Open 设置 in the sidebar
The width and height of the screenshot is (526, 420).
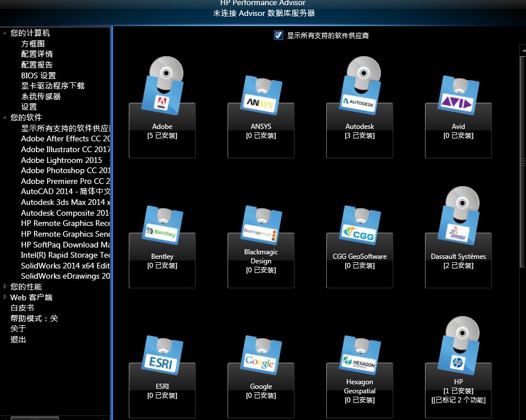pos(29,107)
